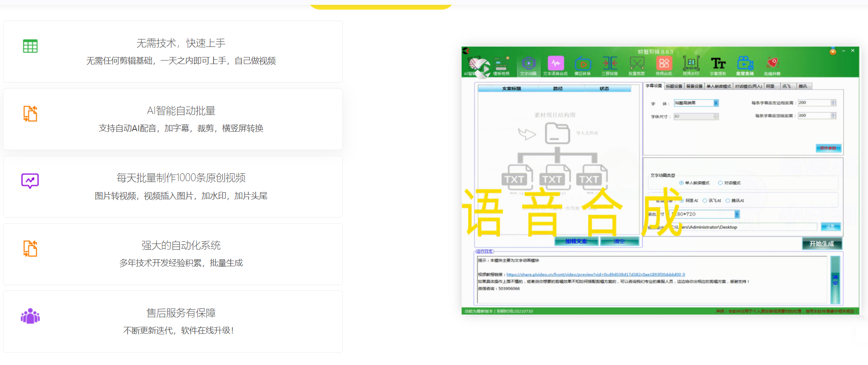Select the 对话模式 radio button
The width and height of the screenshot is (868, 365).
click(720, 183)
